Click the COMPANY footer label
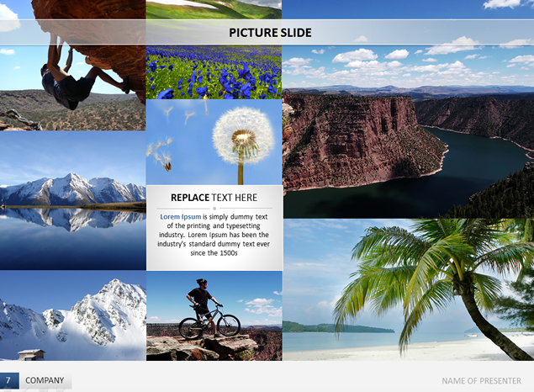Screen dimensions: 534x392 coord(45,380)
